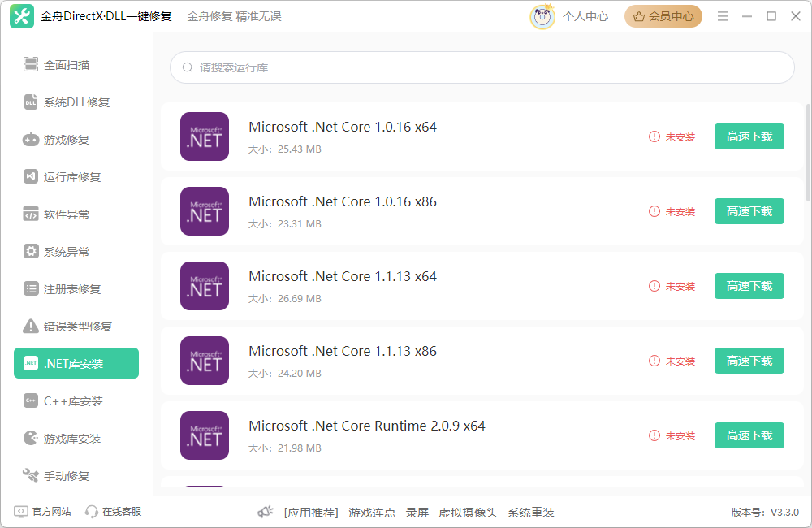Click the search magnifier icon

click(187, 67)
